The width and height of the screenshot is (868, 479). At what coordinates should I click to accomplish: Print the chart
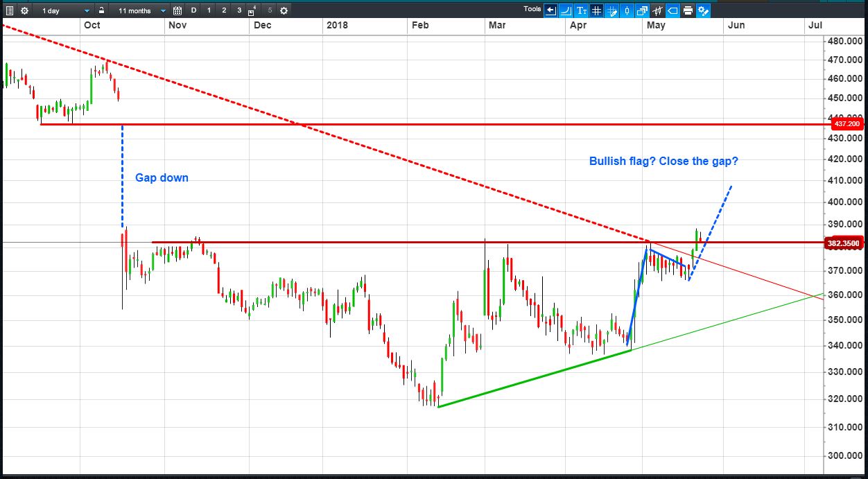pyautogui.click(x=688, y=10)
